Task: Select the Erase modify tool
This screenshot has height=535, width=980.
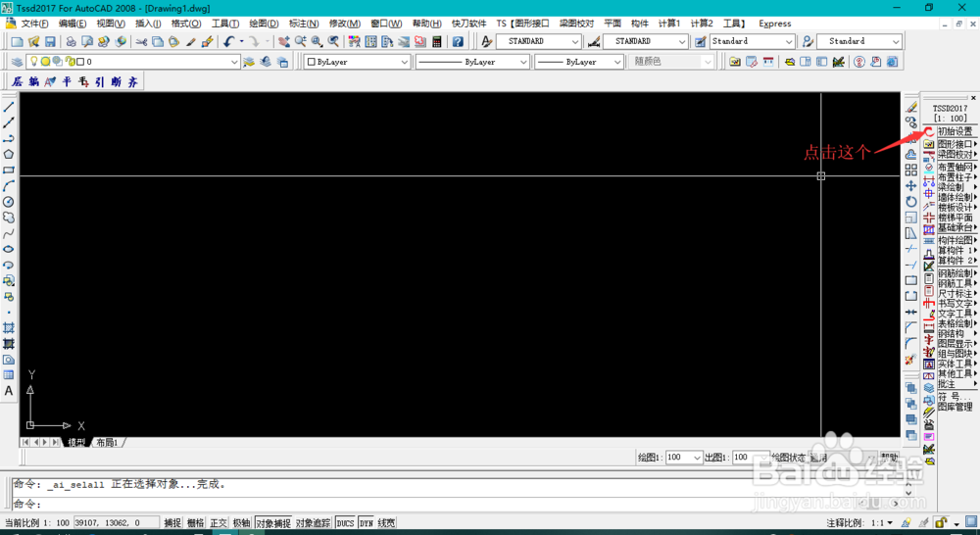Action: coord(911,108)
